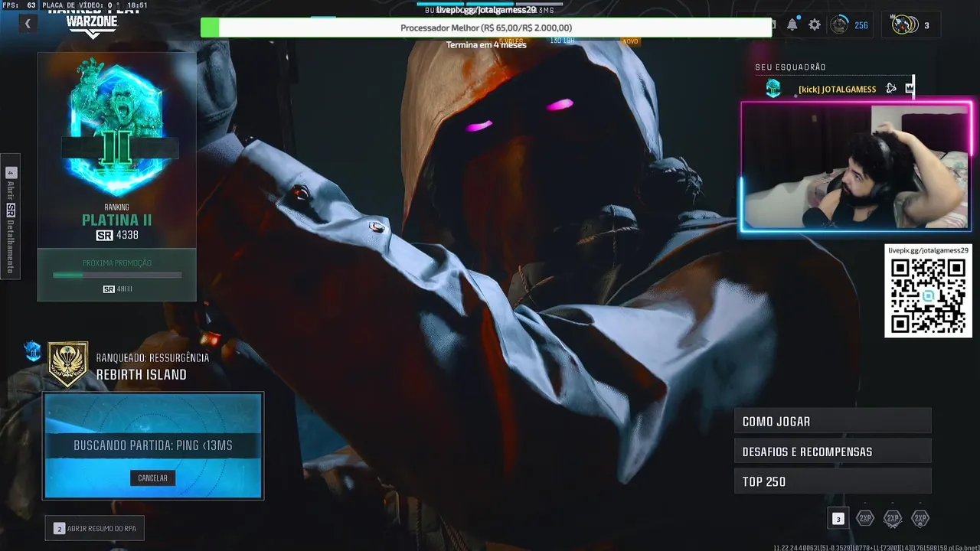Go back using the top-left chevron
Viewport: 980px width, 551px height.
pos(28,24)
